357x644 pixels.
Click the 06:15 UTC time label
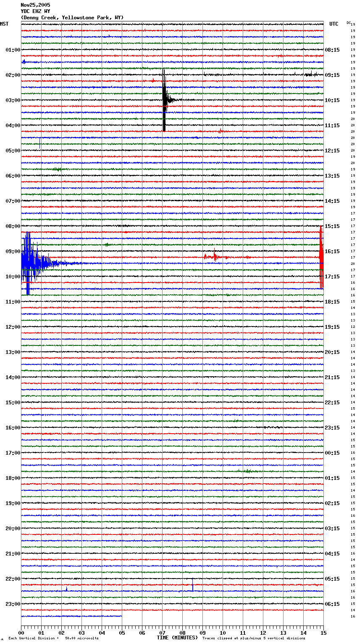(332, 604)
